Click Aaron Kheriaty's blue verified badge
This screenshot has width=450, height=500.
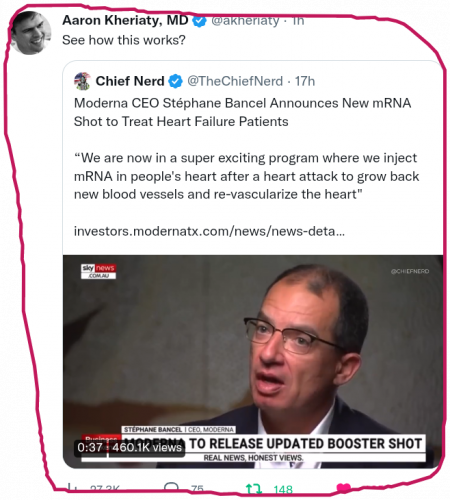click(x=200, y=21)
